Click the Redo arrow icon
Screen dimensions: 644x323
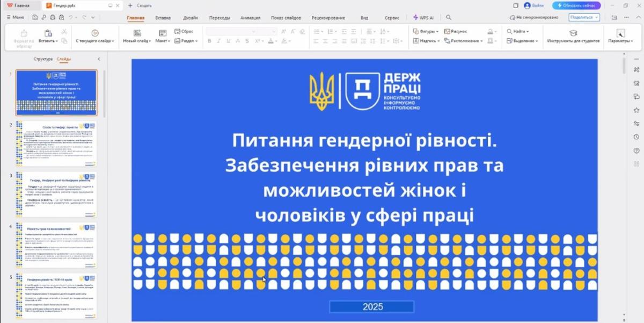click(x=84, y=17)
